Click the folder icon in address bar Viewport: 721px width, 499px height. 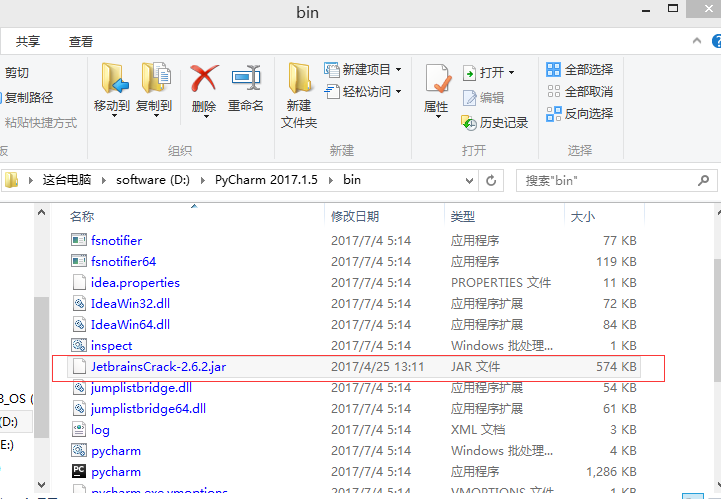tap(11, 180)
